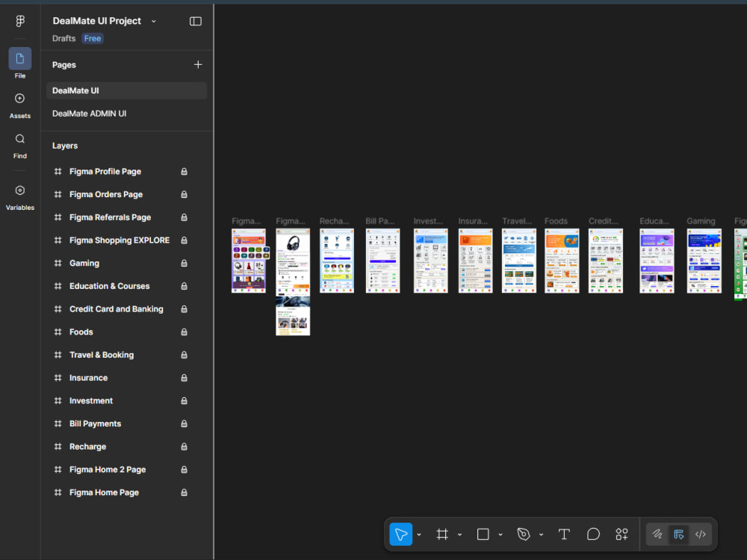Unlock the Figma Shopping EXPLORE layer
Viewport: 747px width, 560px height.
click(184, 240)
